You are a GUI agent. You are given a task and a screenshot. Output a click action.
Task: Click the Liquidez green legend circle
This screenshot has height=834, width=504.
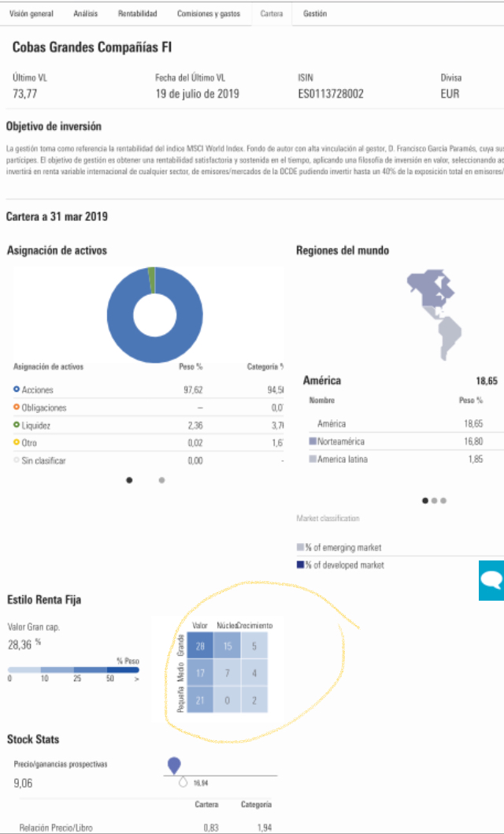(x=17, y=426)
